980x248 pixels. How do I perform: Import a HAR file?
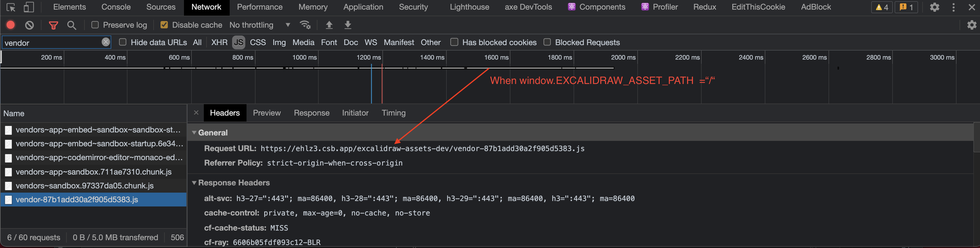pos(329,25)
